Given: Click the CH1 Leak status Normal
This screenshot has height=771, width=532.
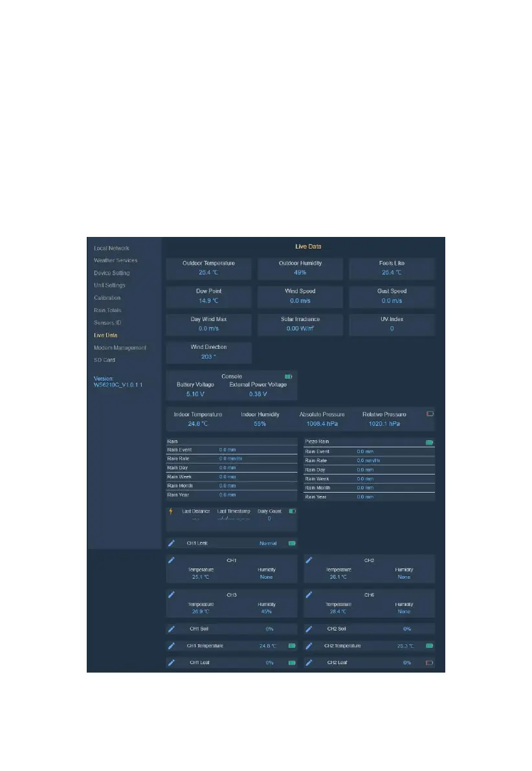Looking at the screenshot, I should 268,543.
